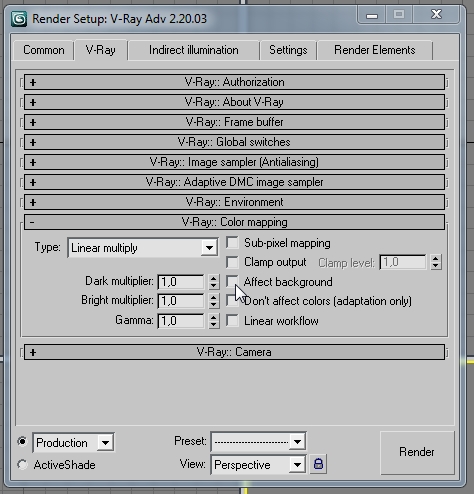Open the Indirect illumination tab

[194, 50]
